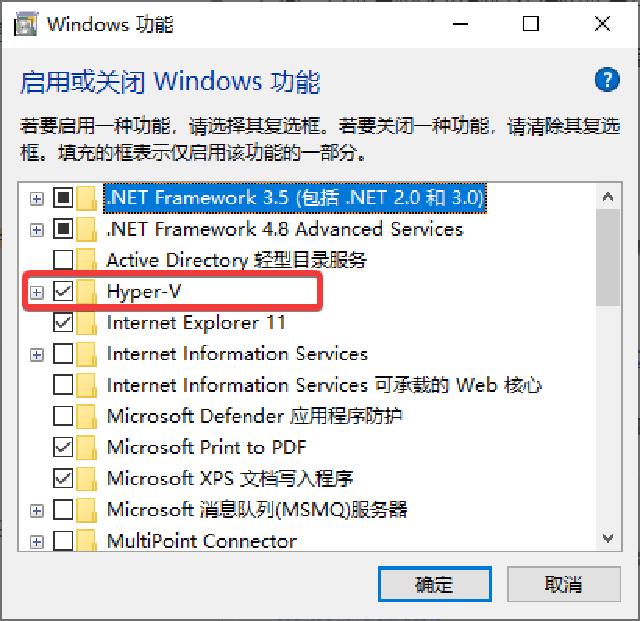Click the blue help question mark icon

tap(607, 80)
